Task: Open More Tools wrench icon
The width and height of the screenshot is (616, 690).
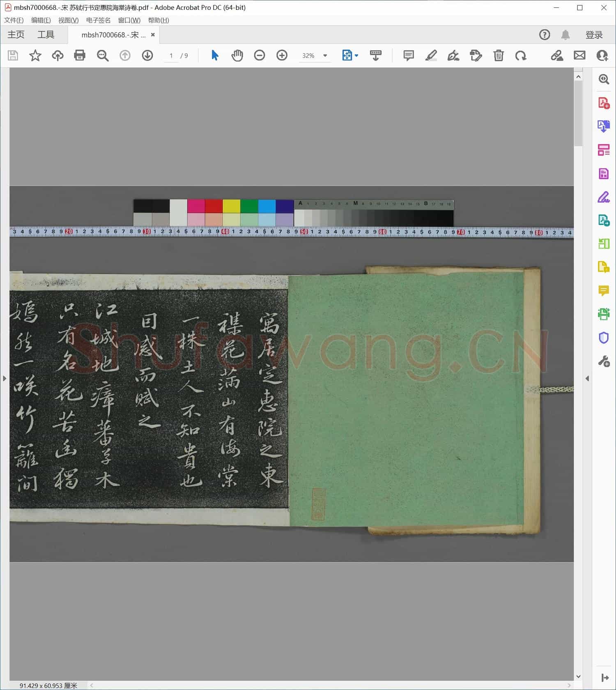Action: pyautogui.click(x=604, y=361)
